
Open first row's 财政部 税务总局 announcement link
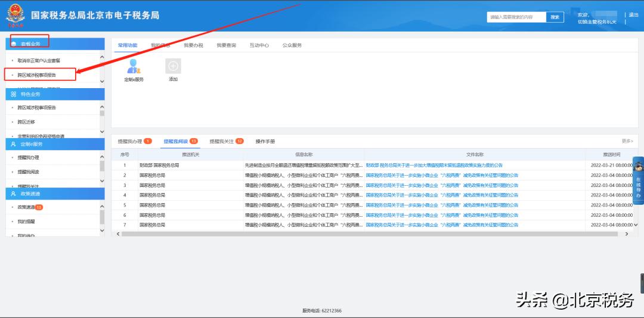click(x=434, y=165)
